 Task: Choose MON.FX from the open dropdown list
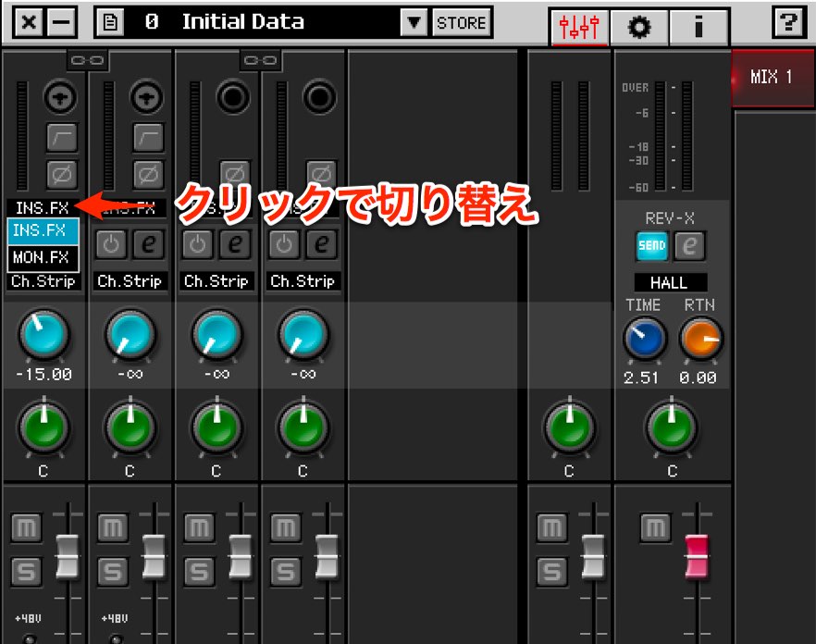click(x=43, y=257)
